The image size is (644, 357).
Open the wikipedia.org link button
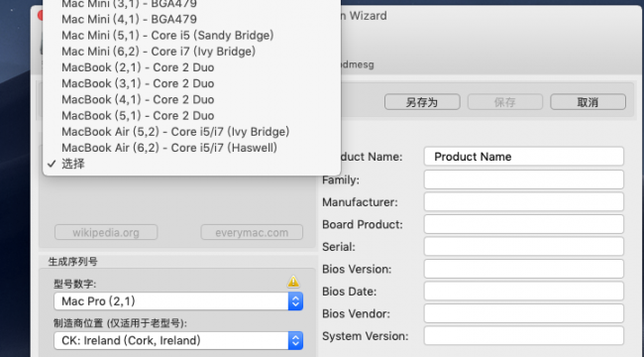coord(106,232)
